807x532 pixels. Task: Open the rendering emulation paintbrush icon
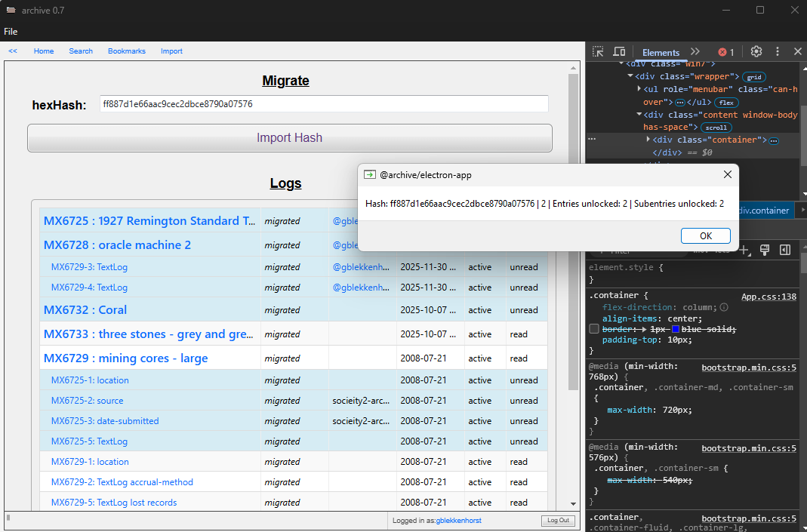point(763,250)
